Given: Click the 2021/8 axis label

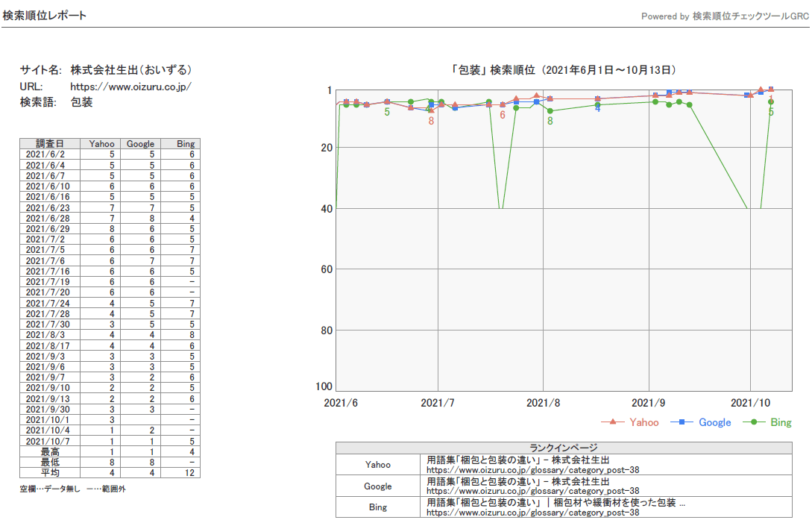Looking at the screenshot, I should (x=543, y=402).
